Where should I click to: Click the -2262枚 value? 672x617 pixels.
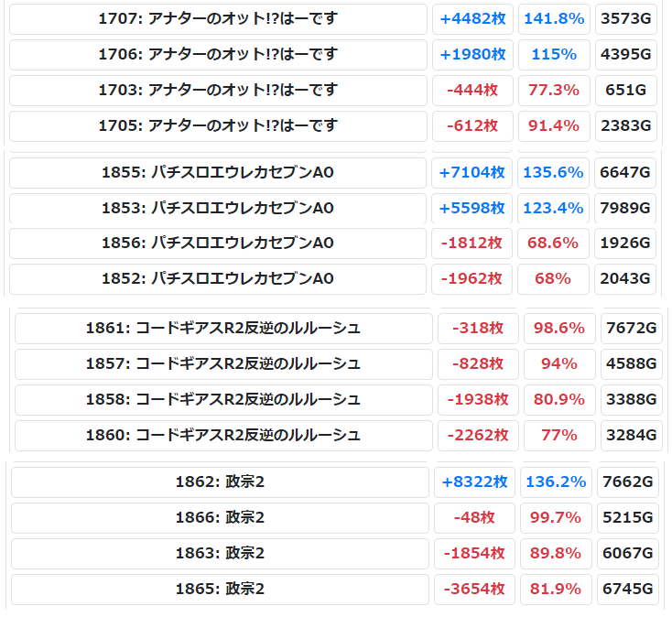click(x=478, y=436)
